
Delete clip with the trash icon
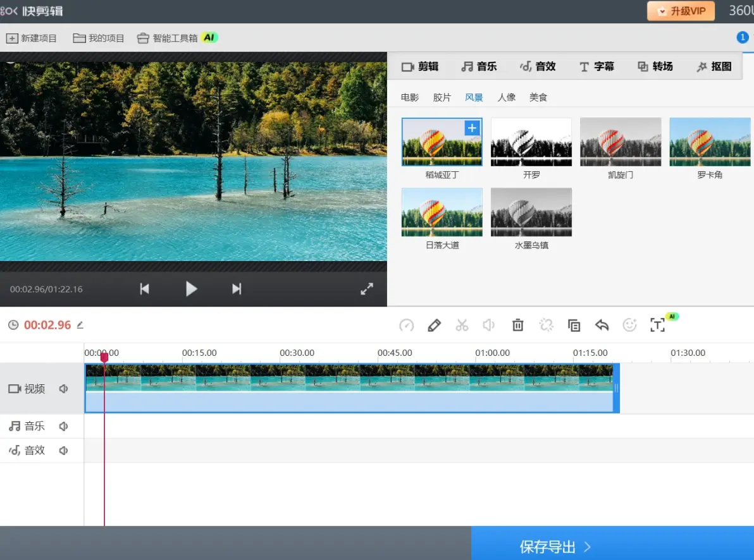(517, 326)
